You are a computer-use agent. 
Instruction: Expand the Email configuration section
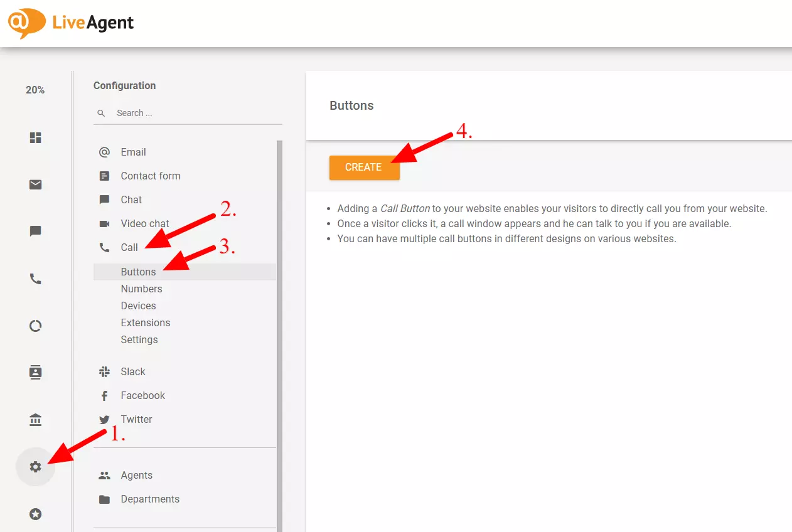click(x=132, y=152)
